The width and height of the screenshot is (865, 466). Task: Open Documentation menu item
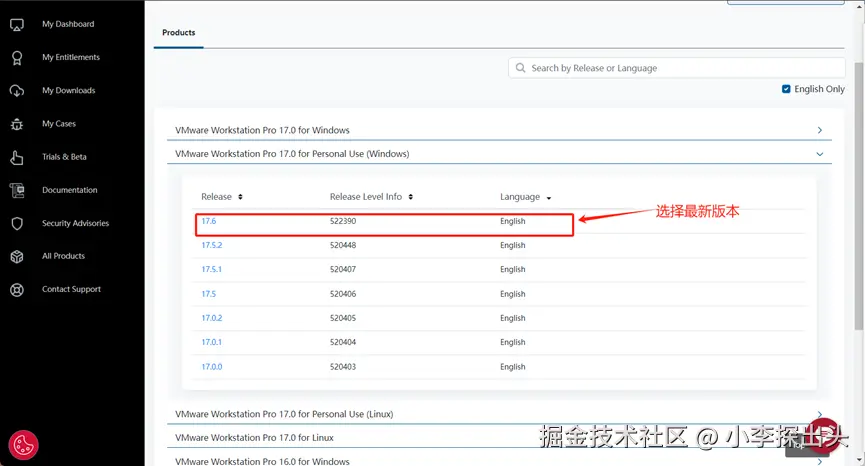pos(70,190)
